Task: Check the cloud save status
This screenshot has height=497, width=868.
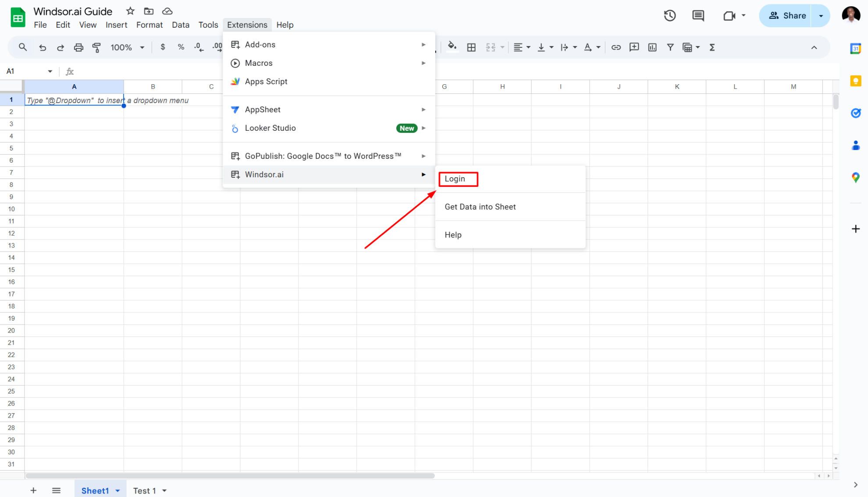Action: point(167,11)
